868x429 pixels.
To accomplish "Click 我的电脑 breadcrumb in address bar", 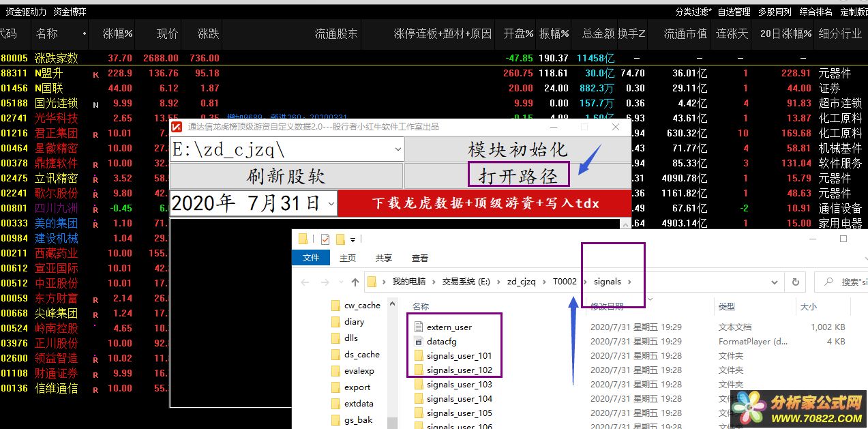I will tap(408, 282).
